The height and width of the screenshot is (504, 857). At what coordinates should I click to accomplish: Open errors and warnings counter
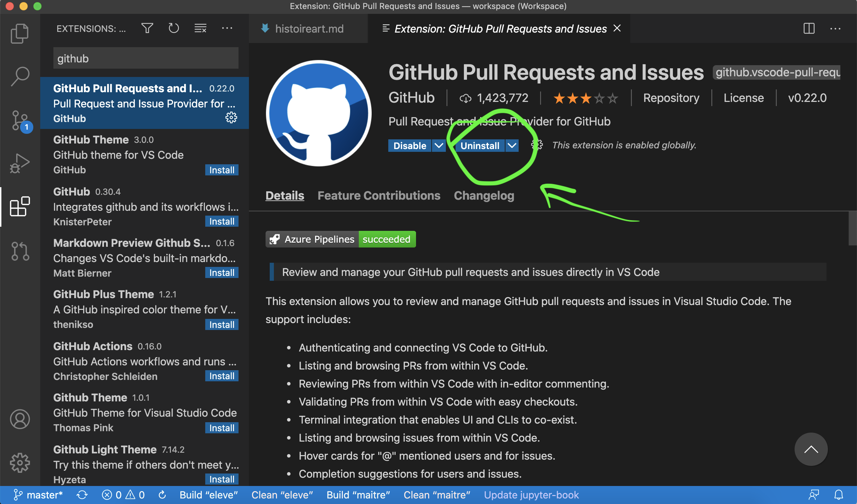(x=123, y=495)
